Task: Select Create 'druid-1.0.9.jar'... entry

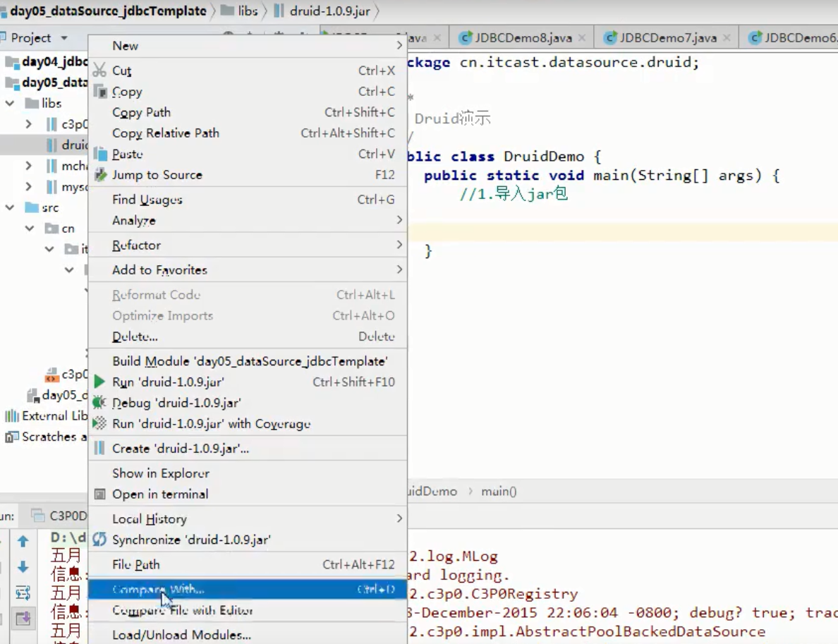Action: pyautogui.click(x=247, y=449)
